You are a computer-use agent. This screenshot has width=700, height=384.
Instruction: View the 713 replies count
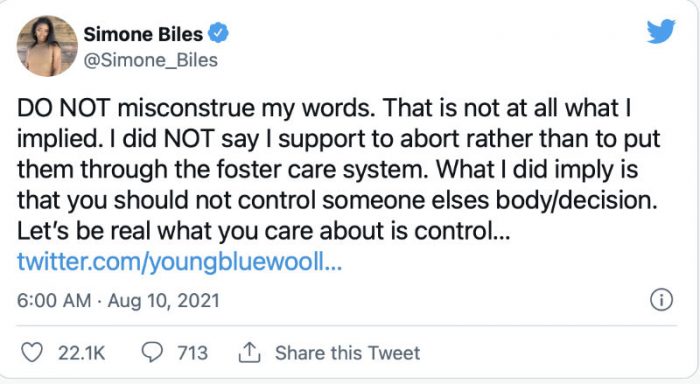coord(192,353)
